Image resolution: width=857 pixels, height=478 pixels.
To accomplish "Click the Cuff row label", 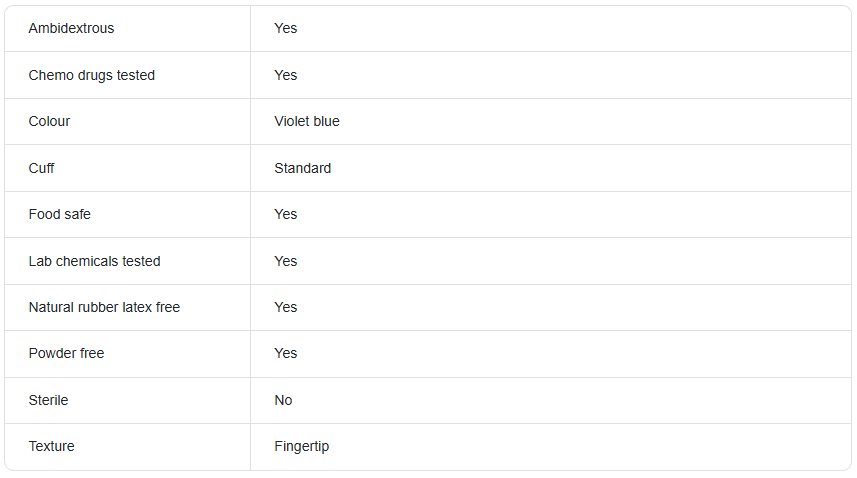I will pyautogui.click(x=41, y=168).
